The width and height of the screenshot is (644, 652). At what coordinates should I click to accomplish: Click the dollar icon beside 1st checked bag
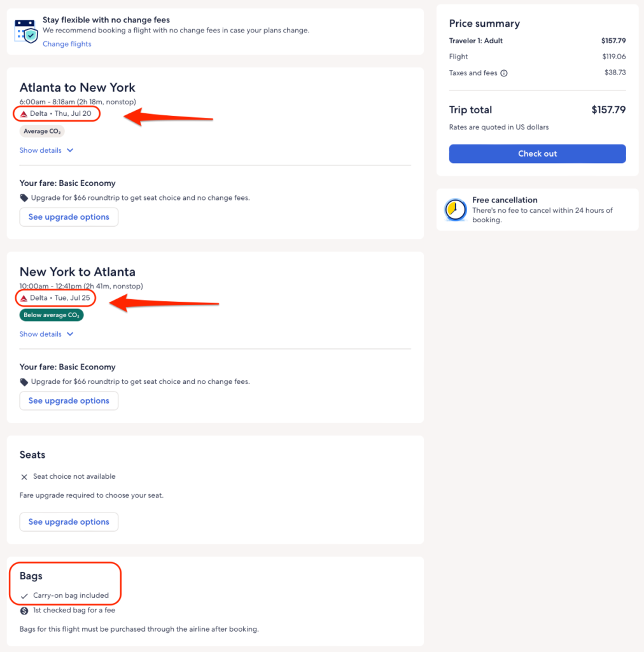[x=24, y=611]
